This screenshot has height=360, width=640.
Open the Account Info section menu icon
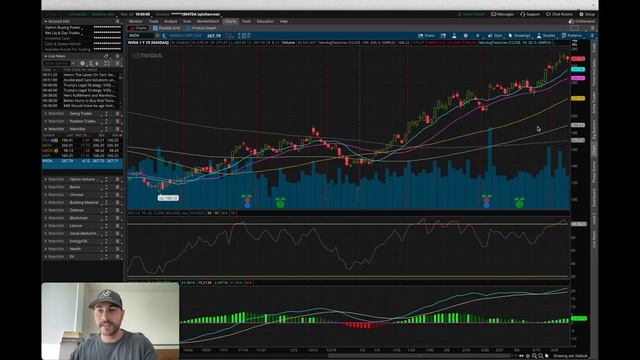point(118,21)
